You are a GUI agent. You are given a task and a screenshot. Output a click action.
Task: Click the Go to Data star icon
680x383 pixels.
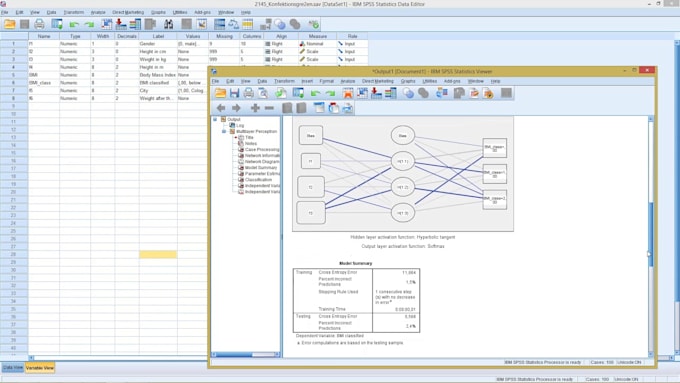[347, 93]
